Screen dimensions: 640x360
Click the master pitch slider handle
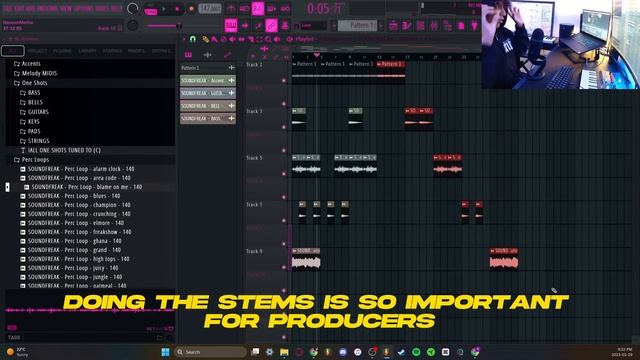[x=178, y=26]
